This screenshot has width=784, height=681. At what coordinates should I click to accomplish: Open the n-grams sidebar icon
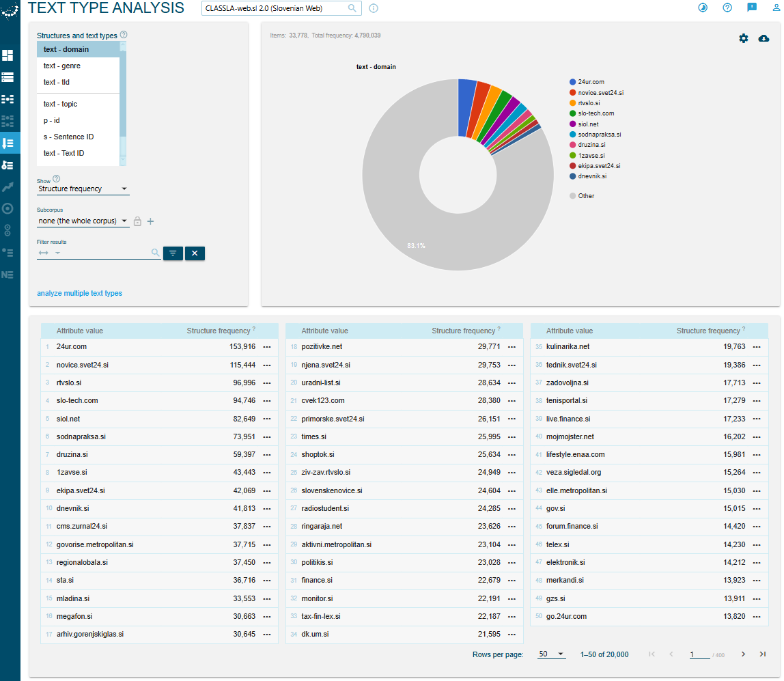coord(8,230)
